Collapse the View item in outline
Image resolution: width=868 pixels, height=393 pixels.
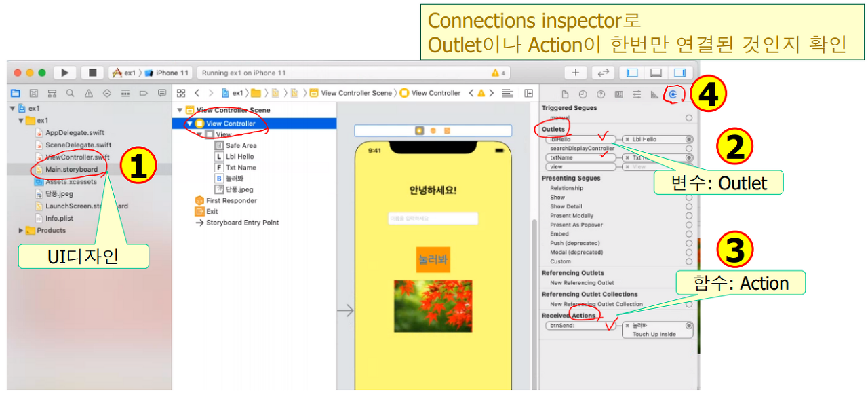(200, 134)
